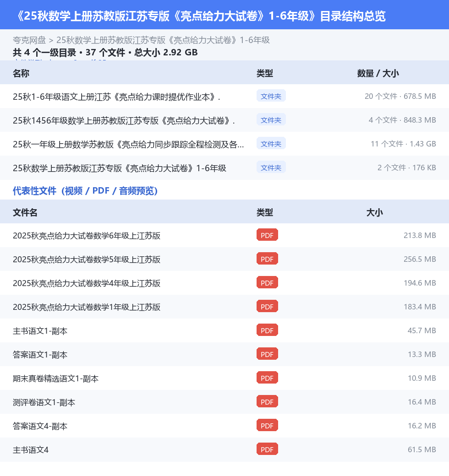The height and width of the screenshot is (476, 449).
Task: Click size value 16.2 MB
Action: (422, 426)
